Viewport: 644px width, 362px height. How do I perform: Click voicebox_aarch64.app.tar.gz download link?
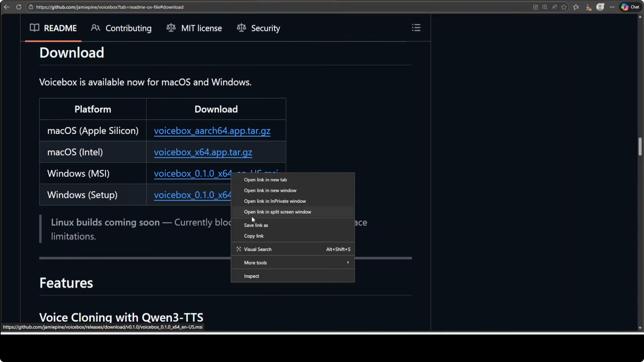point(212,131)
